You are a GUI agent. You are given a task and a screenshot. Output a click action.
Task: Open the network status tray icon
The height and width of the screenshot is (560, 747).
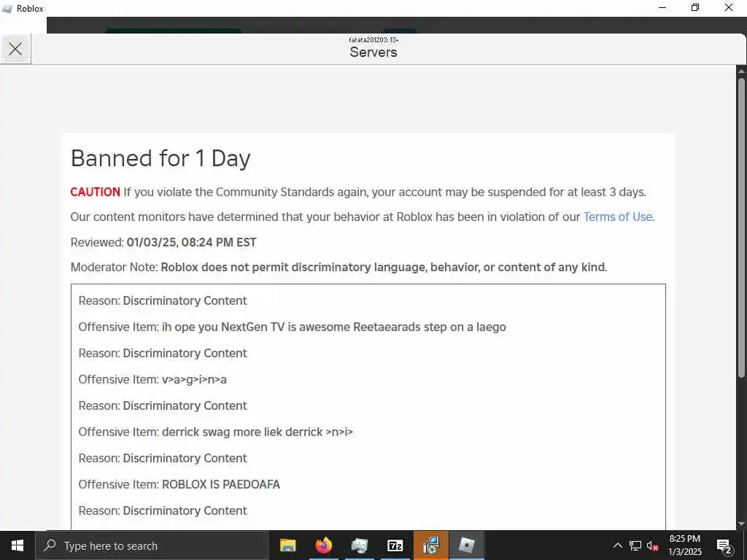click(x=635, y=545)
